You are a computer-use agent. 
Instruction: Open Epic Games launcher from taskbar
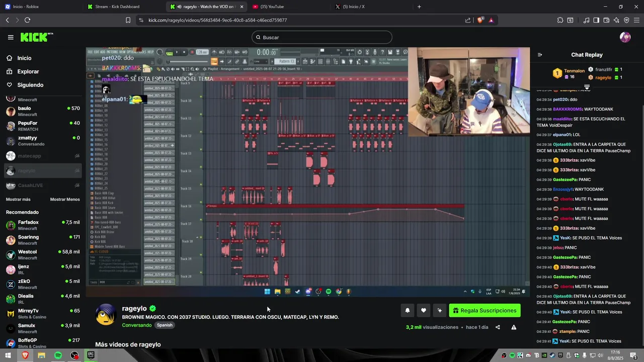pyautogui.click(x=91, y=355)
